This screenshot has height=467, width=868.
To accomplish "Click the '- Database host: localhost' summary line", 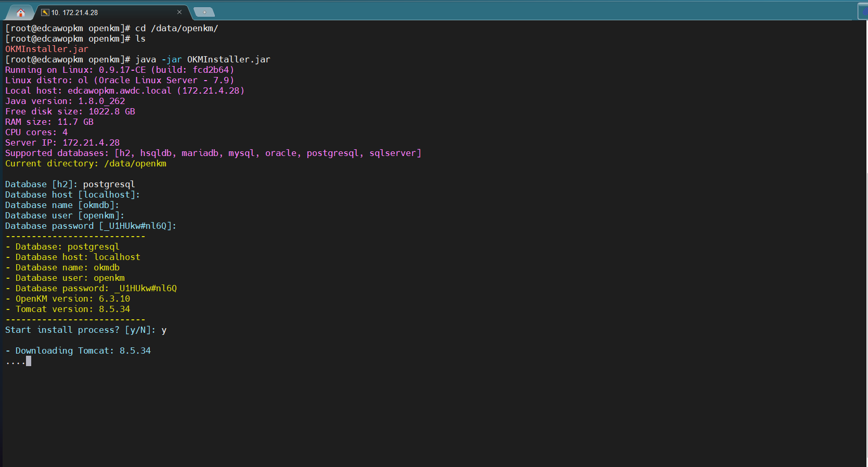I will 73,257.
